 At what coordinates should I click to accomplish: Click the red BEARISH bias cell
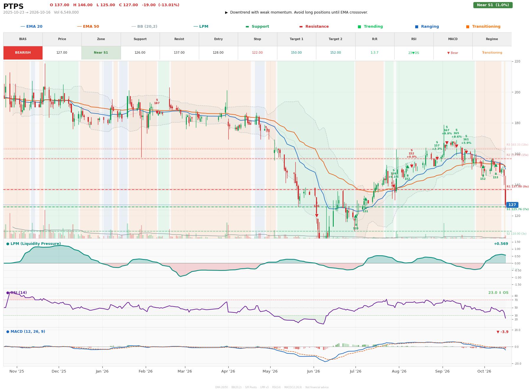click(x=23, y=53)
